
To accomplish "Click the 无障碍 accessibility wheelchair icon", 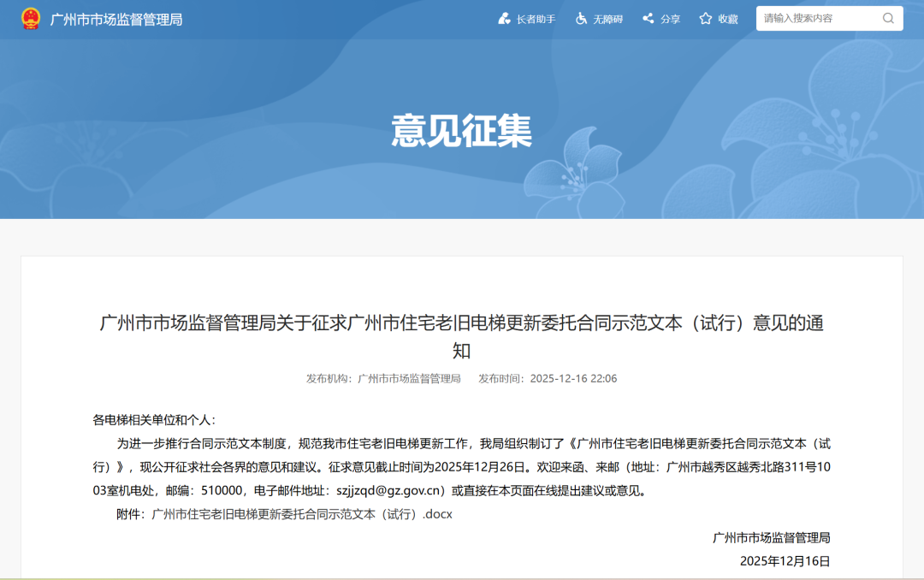I will tap(580, 17).
